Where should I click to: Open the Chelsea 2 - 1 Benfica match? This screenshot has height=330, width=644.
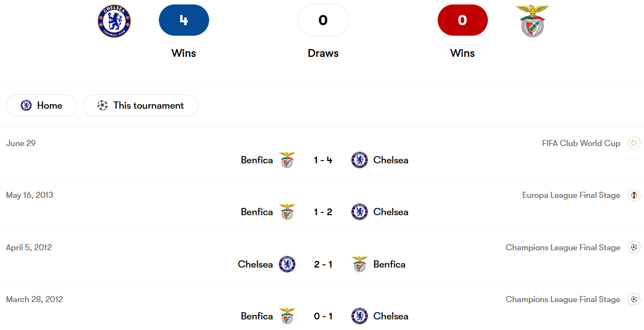323,264
